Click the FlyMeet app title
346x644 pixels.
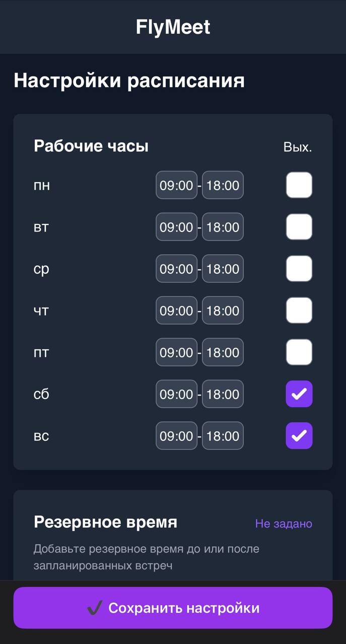click(173, 27)
